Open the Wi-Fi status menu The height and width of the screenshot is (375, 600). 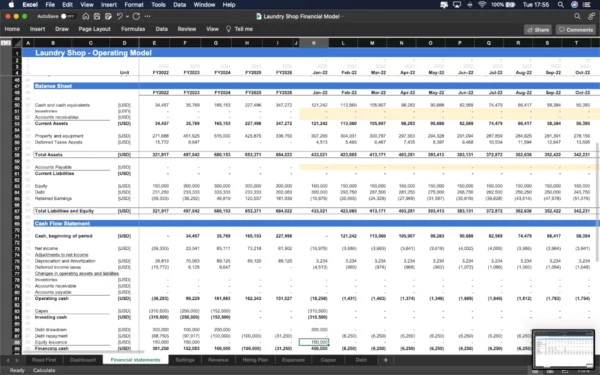coord(482,5)
